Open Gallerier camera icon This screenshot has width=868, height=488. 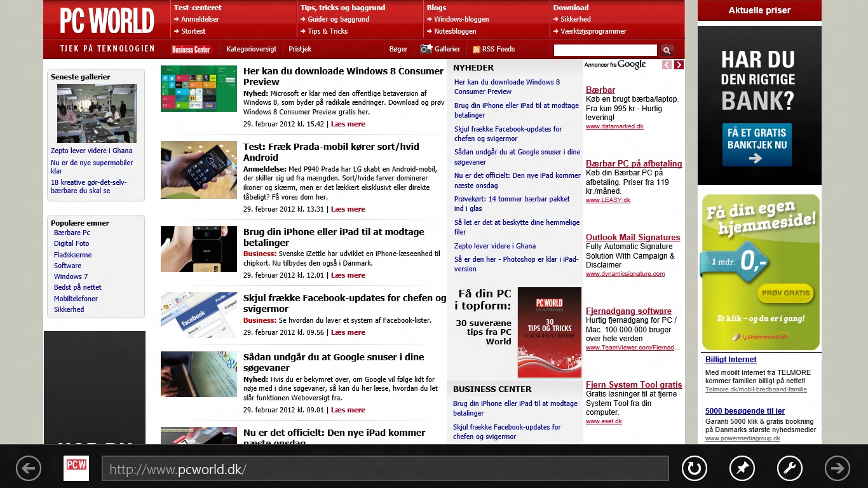pyautogui.click(x=426, y=49)
